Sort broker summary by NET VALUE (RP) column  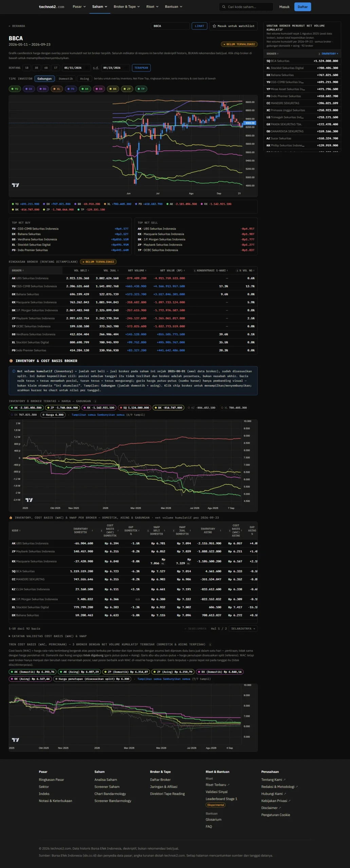172,271
